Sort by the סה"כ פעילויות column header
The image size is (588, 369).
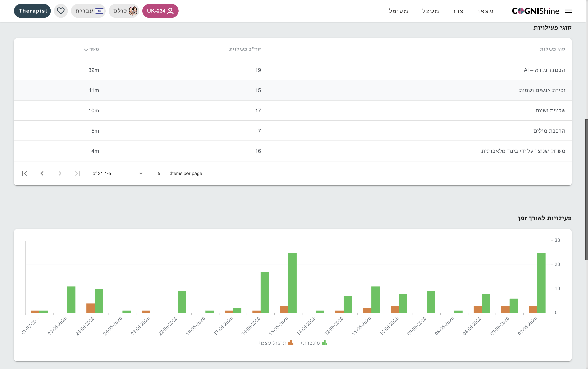click(245, 49)
